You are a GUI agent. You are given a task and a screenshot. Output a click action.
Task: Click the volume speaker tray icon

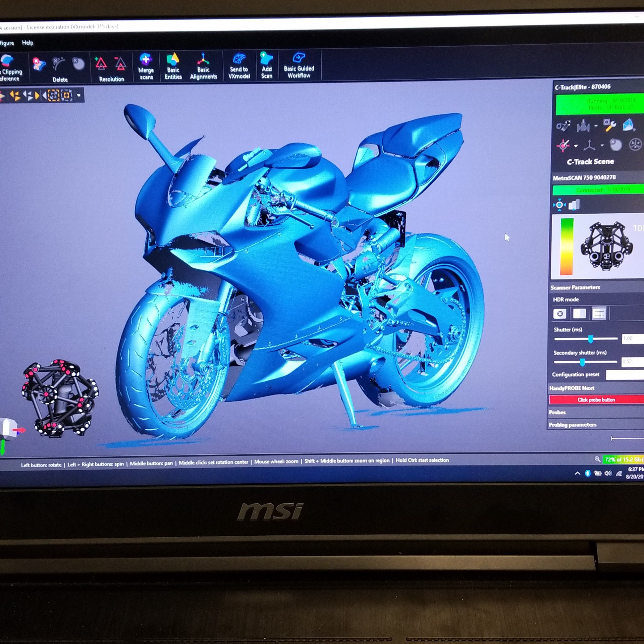pyautogui.click(x=608, y=473)
